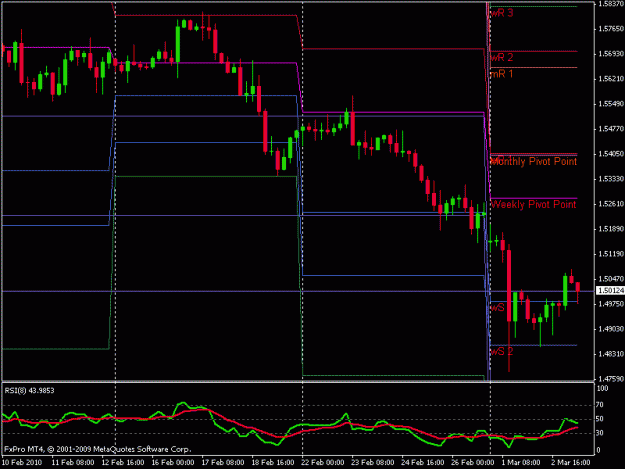
Task: Click price scale value 1.54050
Action: [611, 154]
